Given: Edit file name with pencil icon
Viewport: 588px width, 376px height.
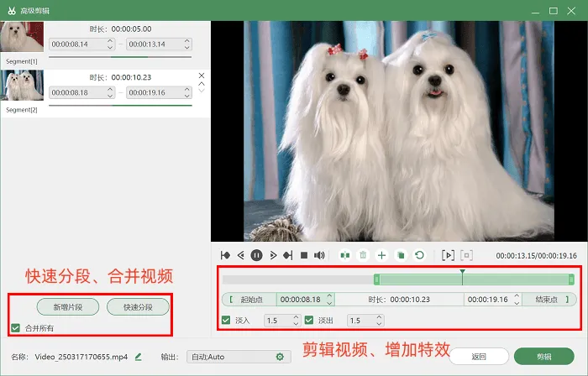Looking at the screenshot, I should 139,357.
